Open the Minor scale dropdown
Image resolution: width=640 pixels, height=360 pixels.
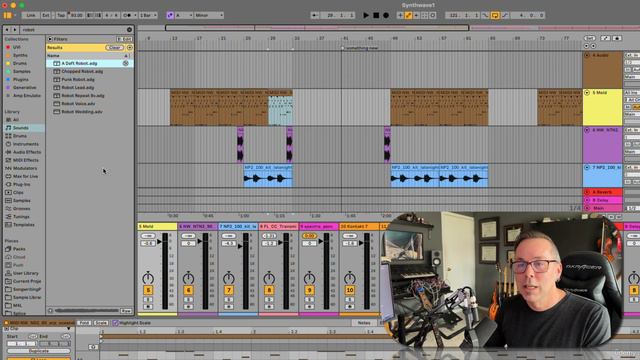(209, 16)
